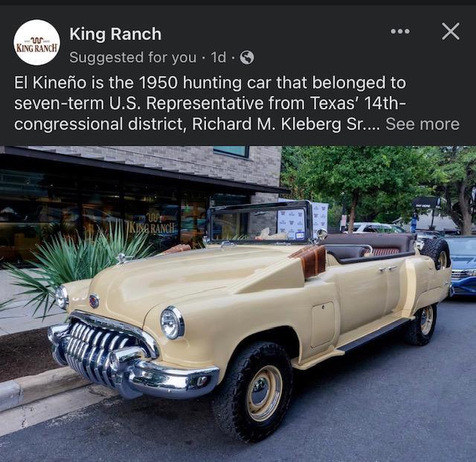Click the round headlight above the bumper
The width and height of the screenshot is (476, 462).
pyautogui.click(x=172, y=323)
